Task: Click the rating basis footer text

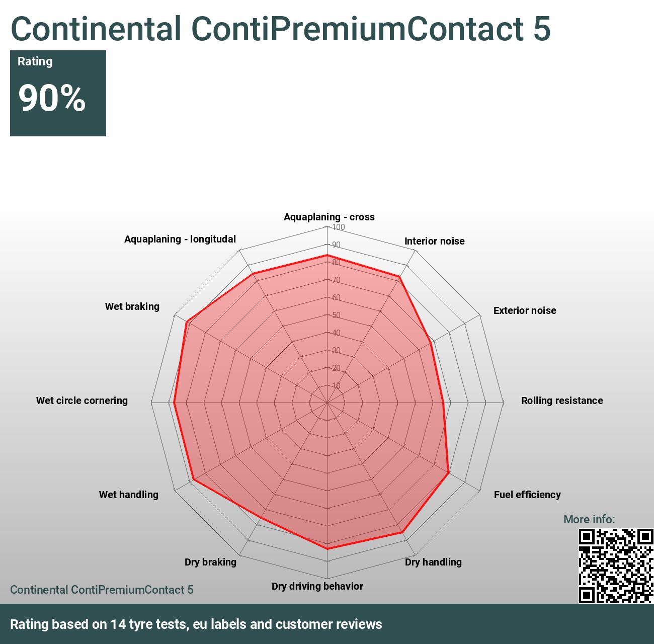Action: tap(196, 624)
